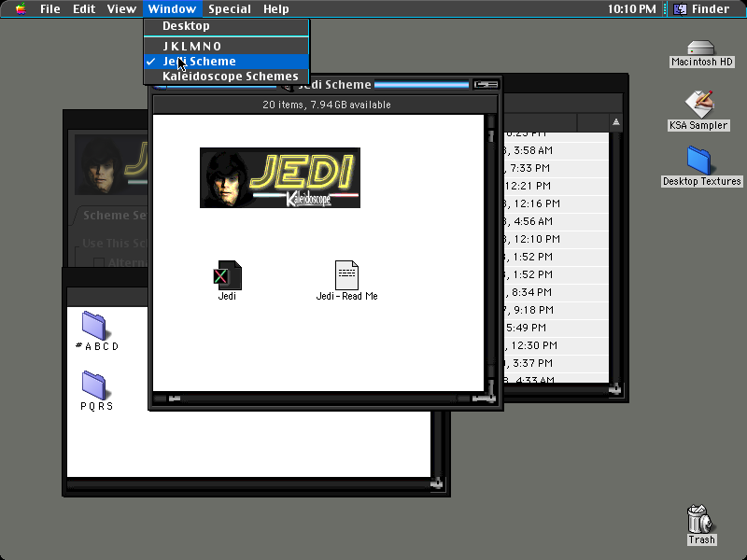Select the row showing 12:21 PM
Screen dimensions: 747x560
point(557,186)
